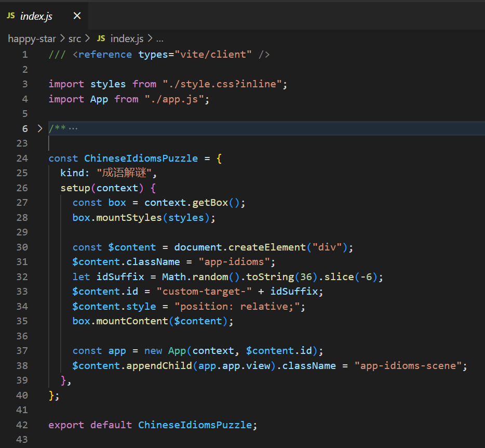Click the "position: relative;" string
The height and width of the screenshot is (448, 485).
click(x=237, y=306)
